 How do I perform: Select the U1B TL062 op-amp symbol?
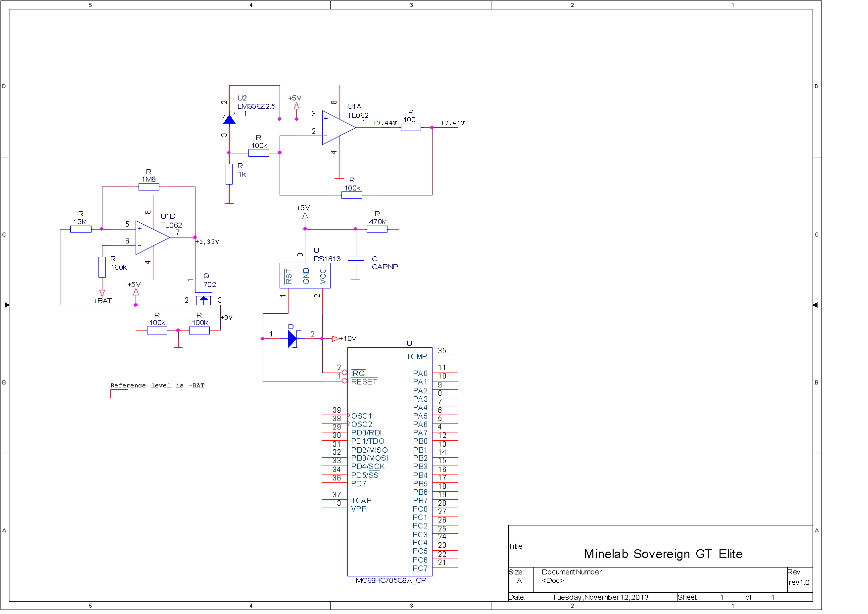(152, 237)
